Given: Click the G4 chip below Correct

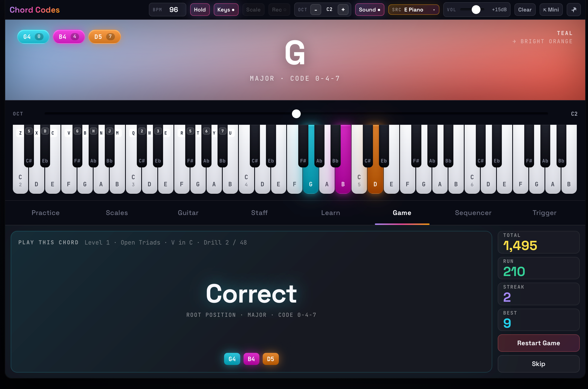Looking at the screenshot, I should tap(232, 359).
